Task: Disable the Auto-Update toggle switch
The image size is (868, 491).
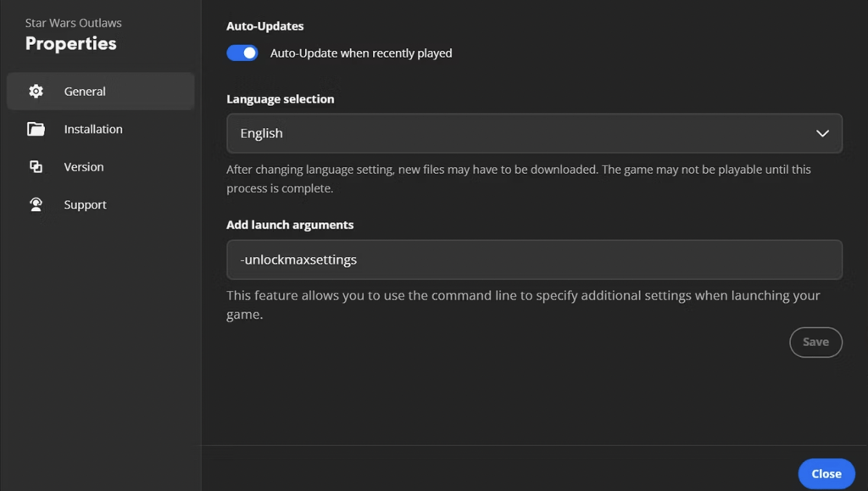Action: click(x=242, y=53)
